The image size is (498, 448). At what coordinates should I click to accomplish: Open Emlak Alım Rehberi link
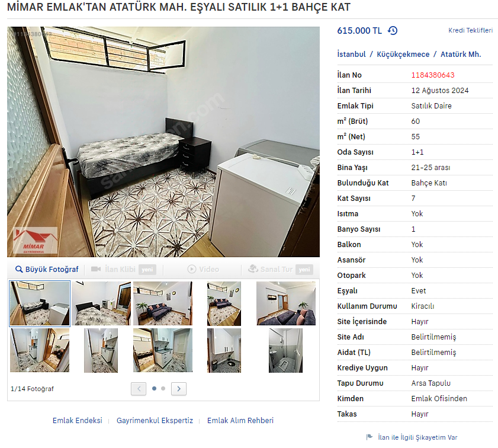(x=240, y=420)
